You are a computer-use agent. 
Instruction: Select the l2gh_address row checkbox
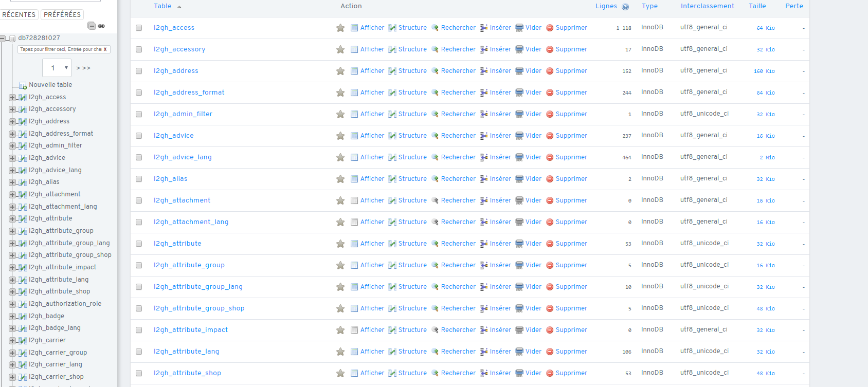click(x=139, y=71)
